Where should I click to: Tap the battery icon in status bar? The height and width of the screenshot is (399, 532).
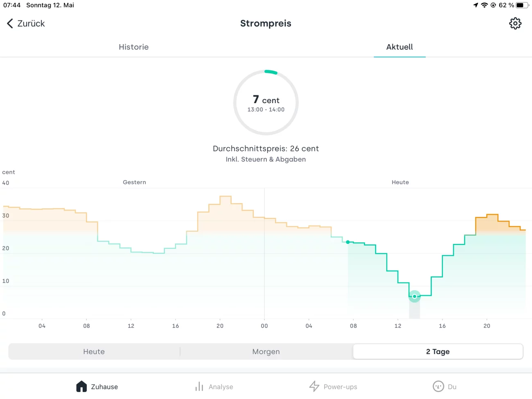[522, 5]
